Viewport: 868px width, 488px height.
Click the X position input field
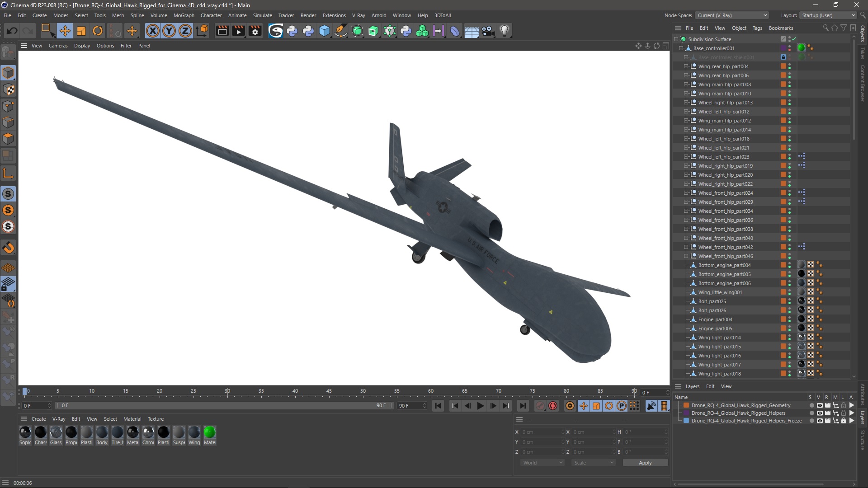[x=542, y=432]
